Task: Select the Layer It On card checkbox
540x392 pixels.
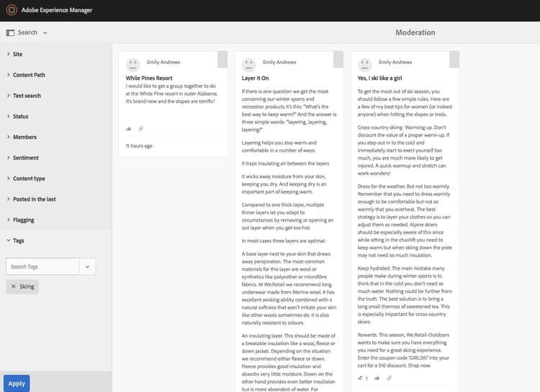Action: 338,59
